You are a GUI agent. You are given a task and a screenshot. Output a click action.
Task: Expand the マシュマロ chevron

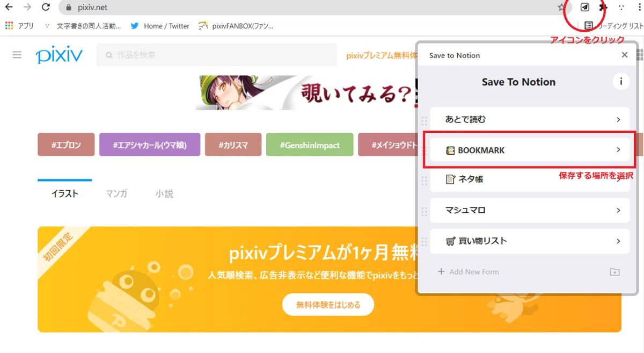click(x=618, y=211)
